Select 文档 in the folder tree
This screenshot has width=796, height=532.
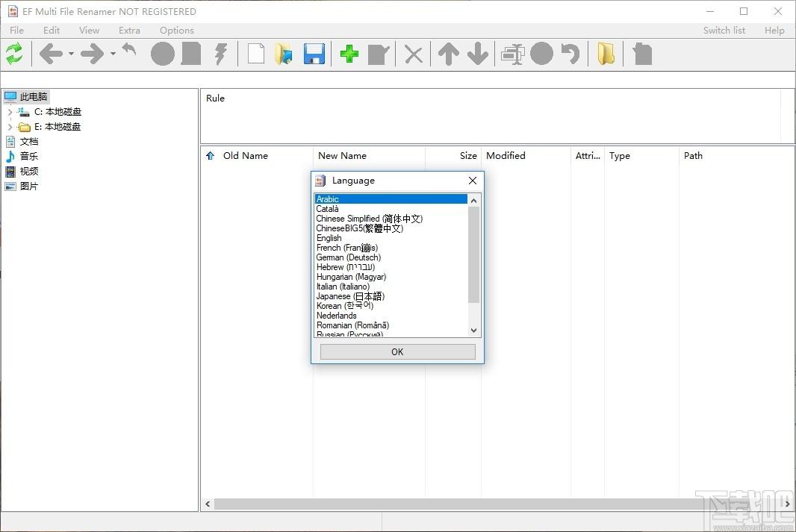pyautogui.click(x=29, y=142)
